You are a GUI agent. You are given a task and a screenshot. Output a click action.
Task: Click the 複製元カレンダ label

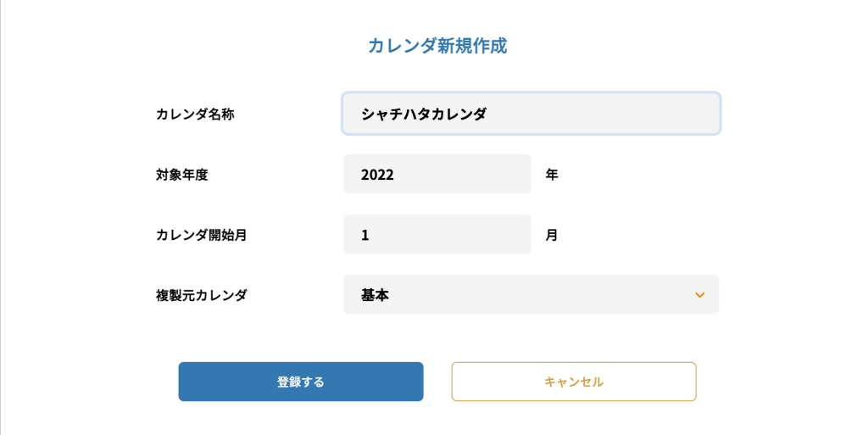coord(201,295)
